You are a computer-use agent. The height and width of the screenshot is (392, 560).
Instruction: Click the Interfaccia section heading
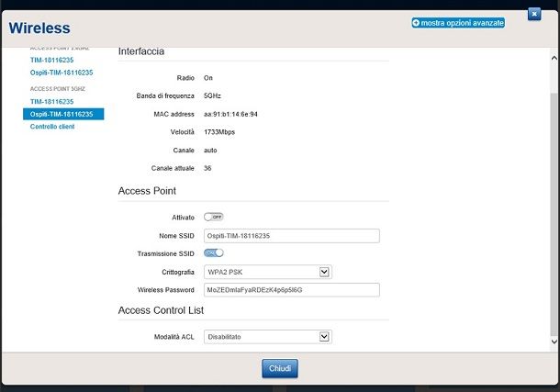(141, 51)
